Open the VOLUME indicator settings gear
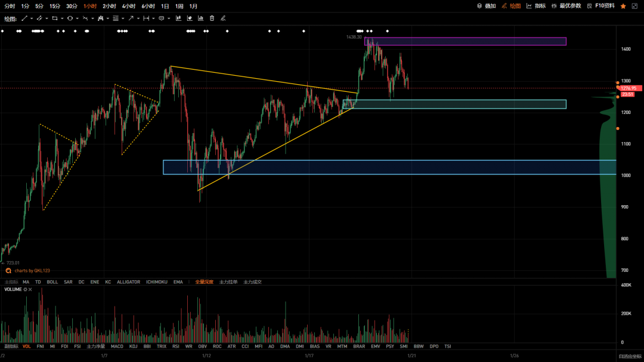This screenshot has height=362, width=644. (x=25, y=290)
